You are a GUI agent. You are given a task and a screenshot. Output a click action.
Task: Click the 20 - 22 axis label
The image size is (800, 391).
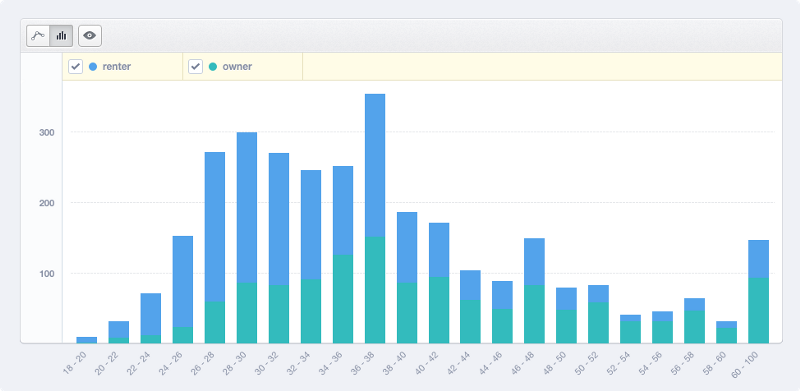108,364
